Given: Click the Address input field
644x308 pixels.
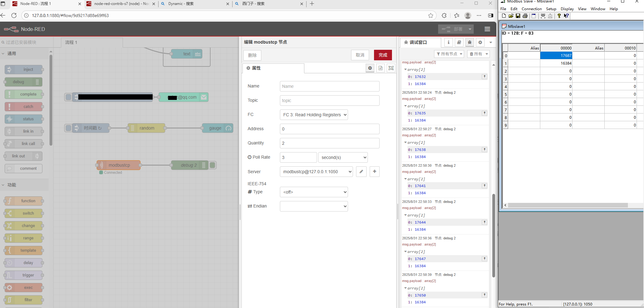Looking at the screenshot, I should pos(330,129).
